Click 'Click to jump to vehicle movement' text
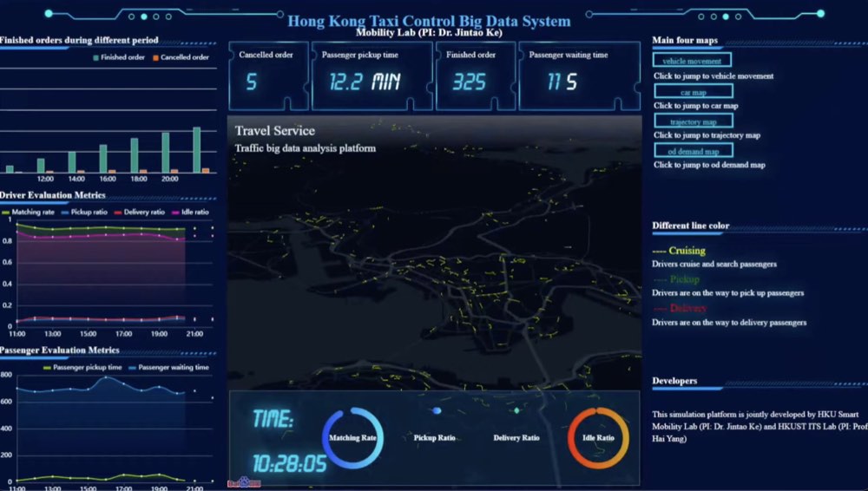The image size is (868, 491). (713, 75)
